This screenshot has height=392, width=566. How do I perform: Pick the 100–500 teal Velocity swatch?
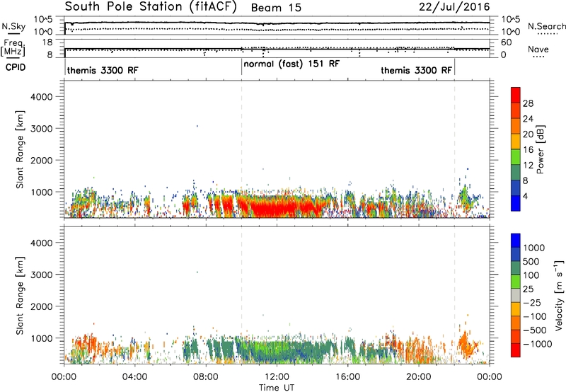(516, 268)
